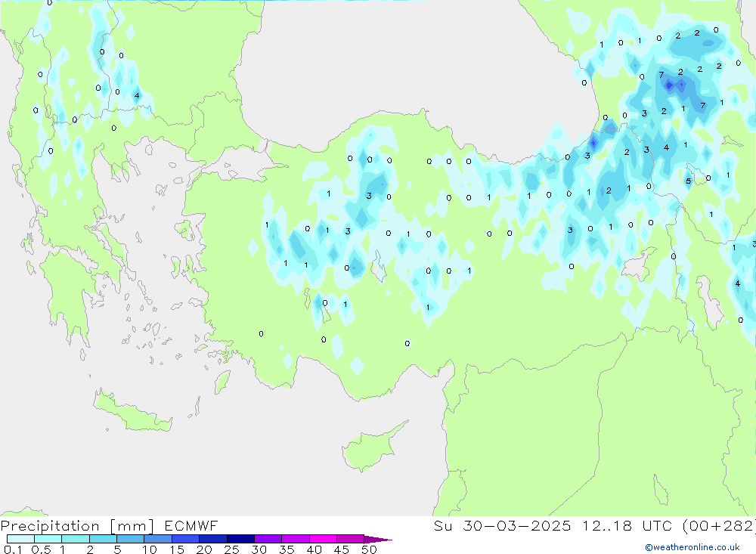The width and height of the screenshot is (756, 554).
Task: Click the legend label '0.5'
Action: pos(41,549)
